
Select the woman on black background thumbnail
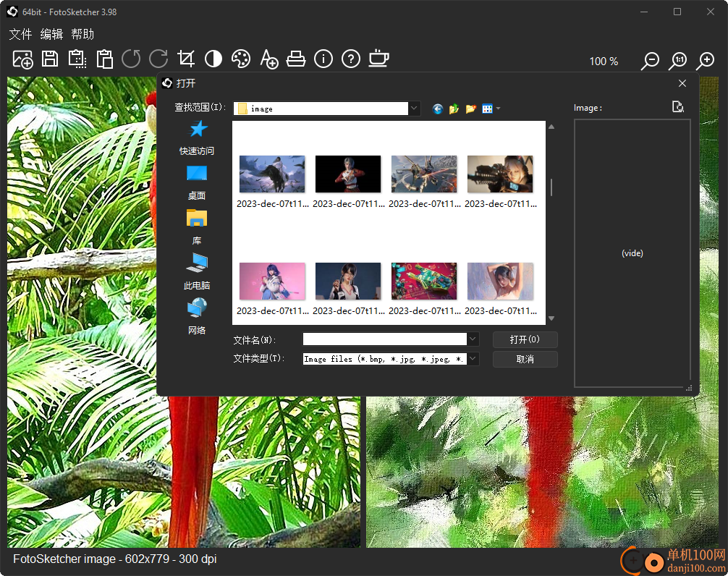point(348,174)
